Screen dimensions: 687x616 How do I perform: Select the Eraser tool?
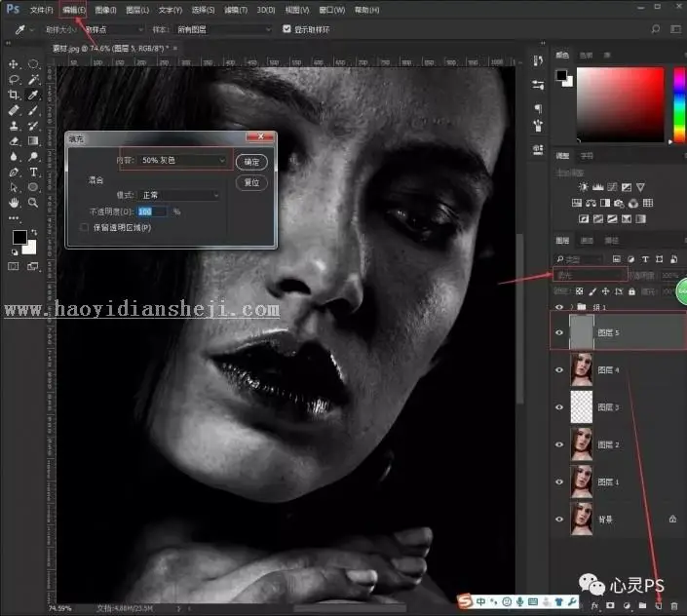[x=14, y=141]
